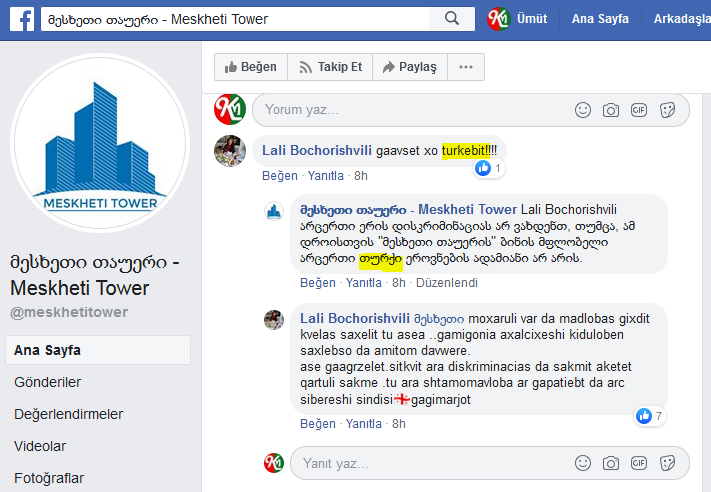Click Düzenlendi edit history link
Viewport: 711px width, 492px height.
point(447,283)
